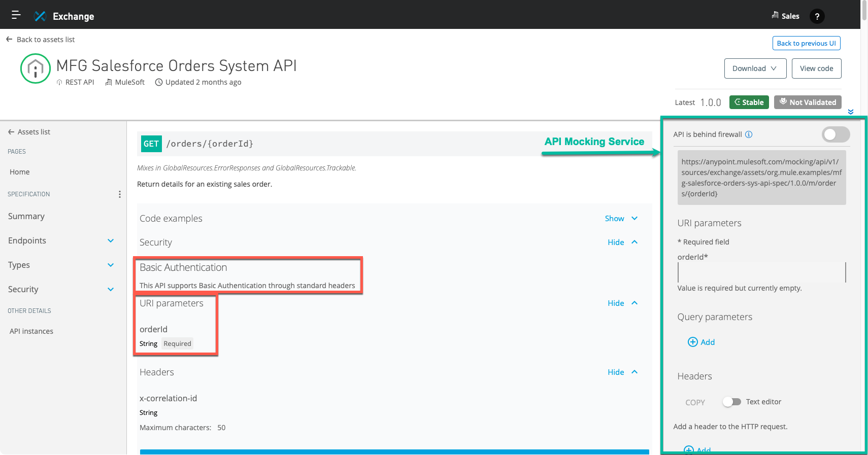Viewport: 868px width, 455px height.
Task: Click the x-correlation-id header name
Action: click(168, 398)
